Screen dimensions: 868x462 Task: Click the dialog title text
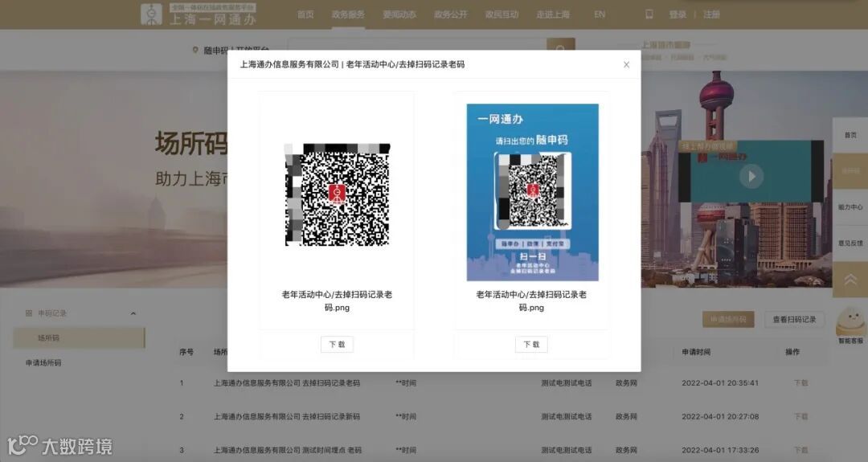[352, 64]
